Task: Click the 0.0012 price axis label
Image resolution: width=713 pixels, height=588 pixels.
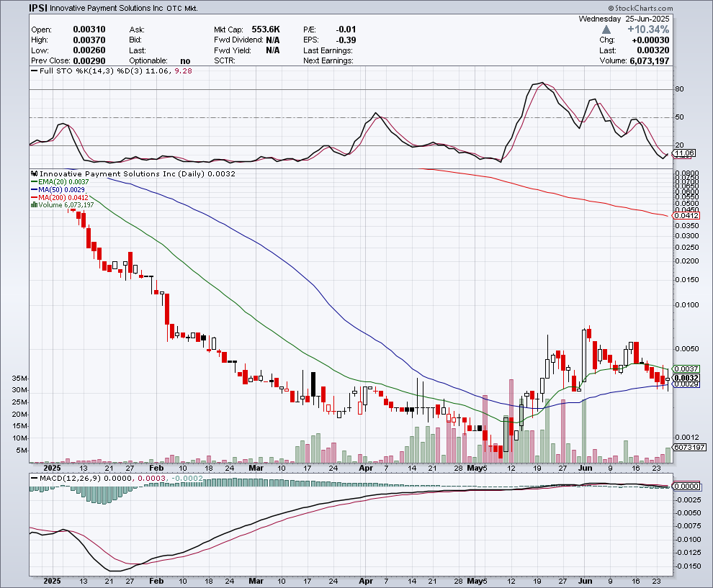Action: [x=686, y=437]
